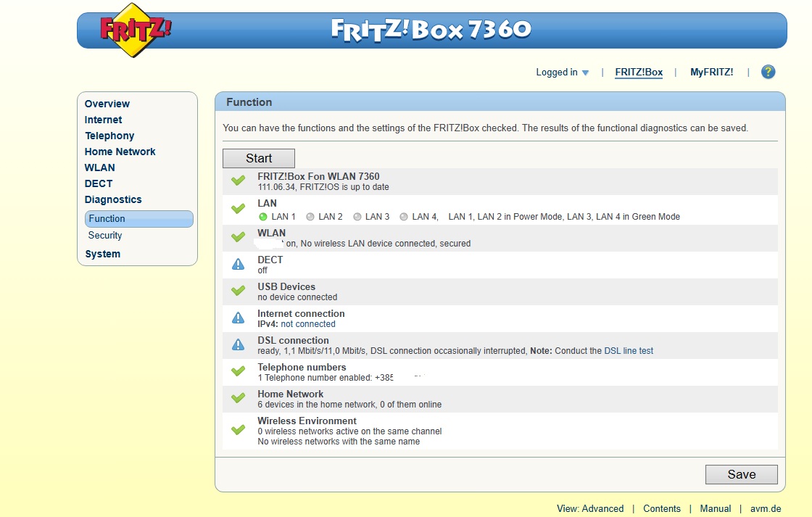The height and width of the screenshot is (517, 812).
Task: Click the green checkmark beside the Home Network row
Action: (239, 398)
